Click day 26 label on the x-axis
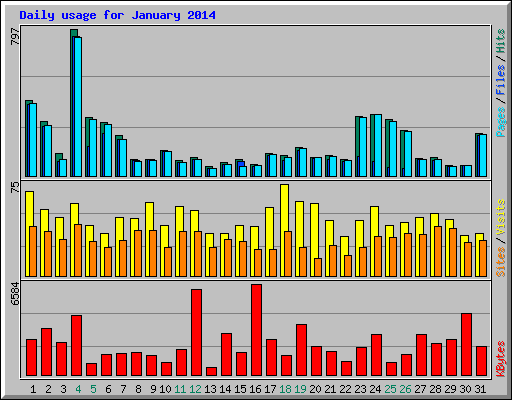This screenshot has height=400, width=512. pyautogui.click(x=405, y=389)
